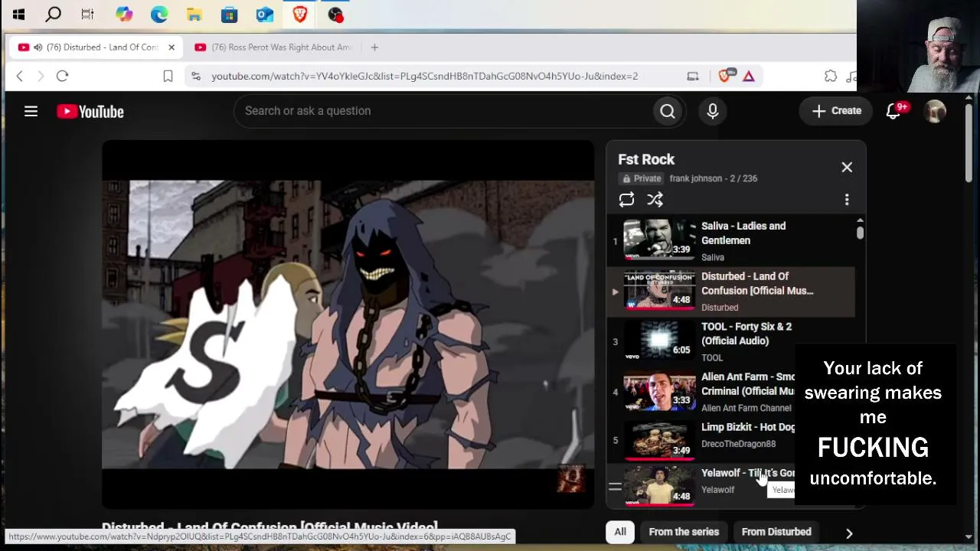This screenshot has width=980, height=551.
Task: Click the Create button
Action: click(x=836, y=111)
